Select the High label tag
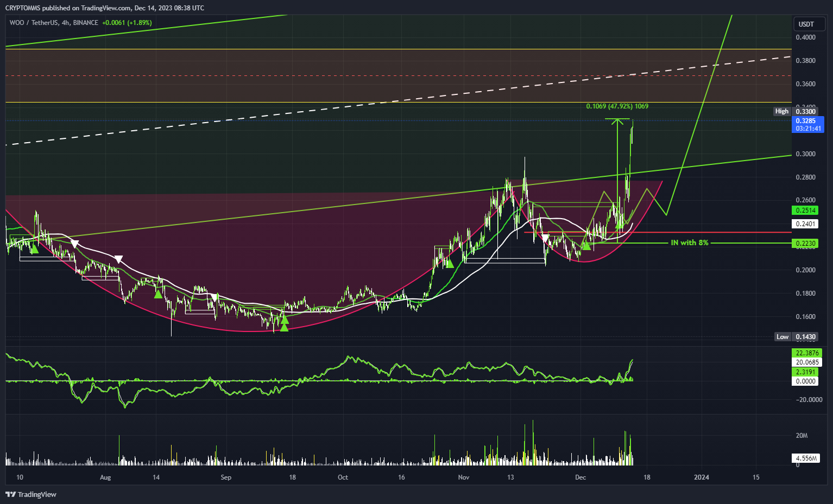The width and height of the screenshot is (833, 504). [x=782, y=111]
